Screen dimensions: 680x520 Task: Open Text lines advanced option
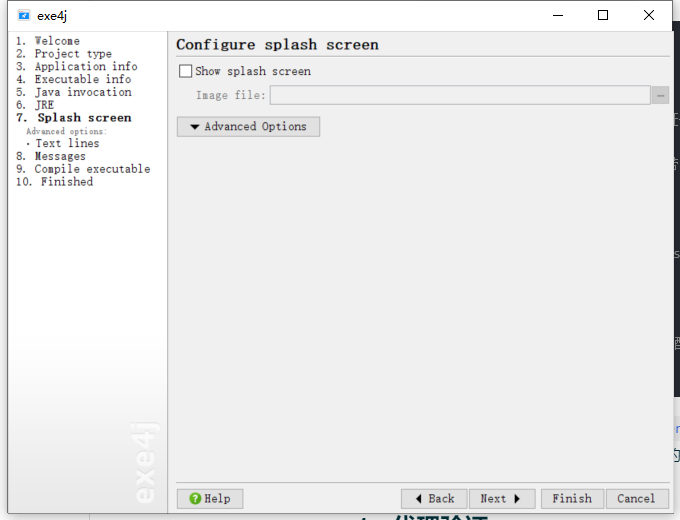click(x=67, y=143)
